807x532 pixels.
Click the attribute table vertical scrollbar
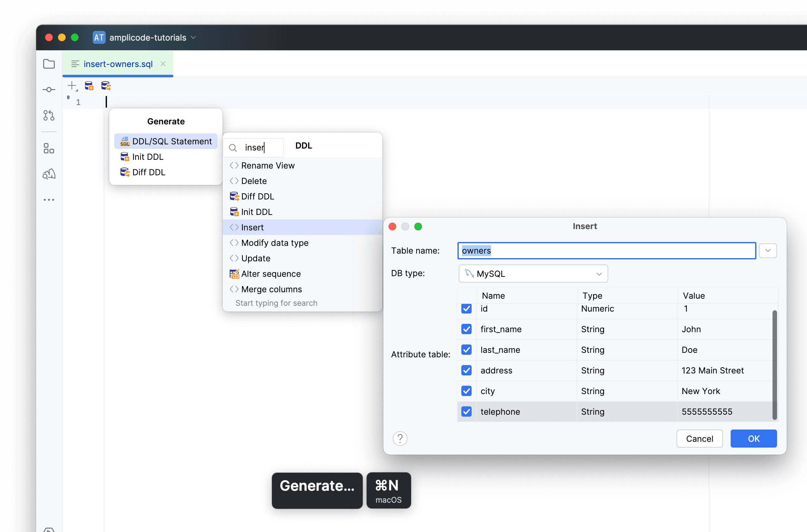tap(774, 365)
